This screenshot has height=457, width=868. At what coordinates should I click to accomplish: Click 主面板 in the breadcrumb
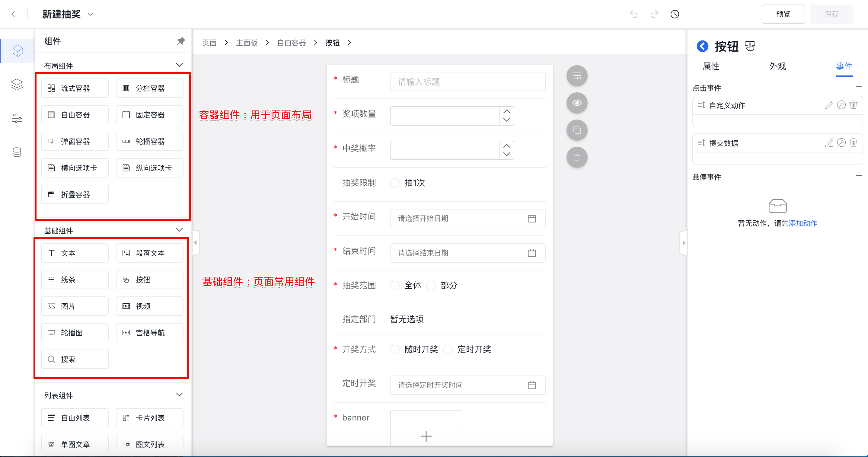pos(247,43)
